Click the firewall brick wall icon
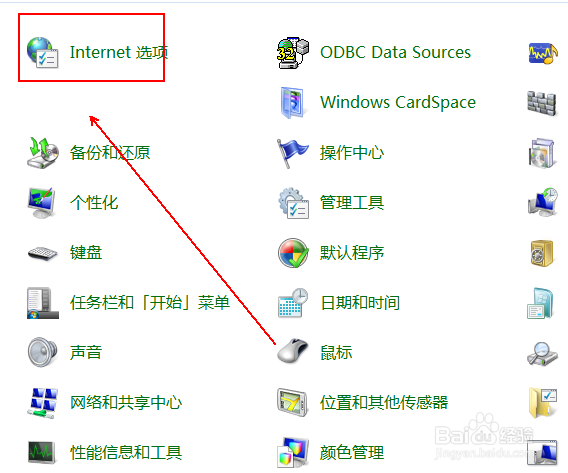 (541, 103)
